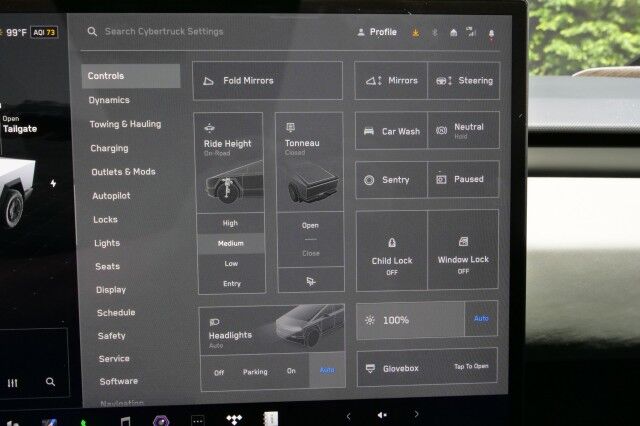Open the Profile menu

pos(377,32)
